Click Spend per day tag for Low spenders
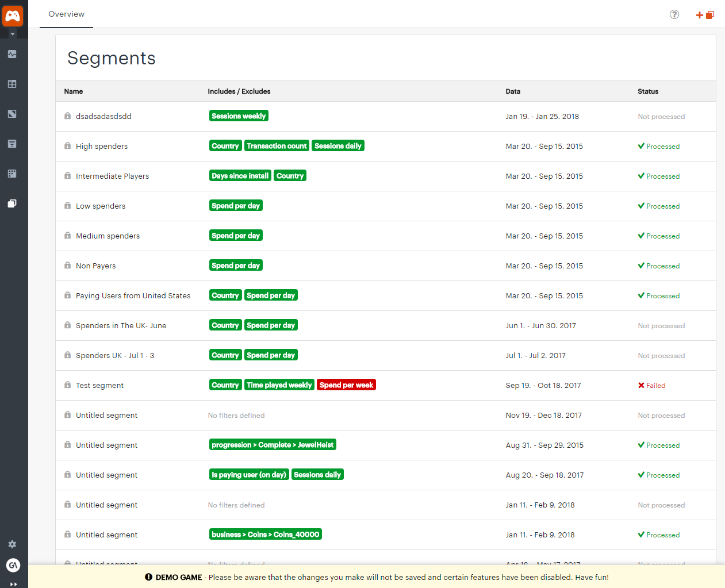The image size is (725, 588). [x=236, y=206]
